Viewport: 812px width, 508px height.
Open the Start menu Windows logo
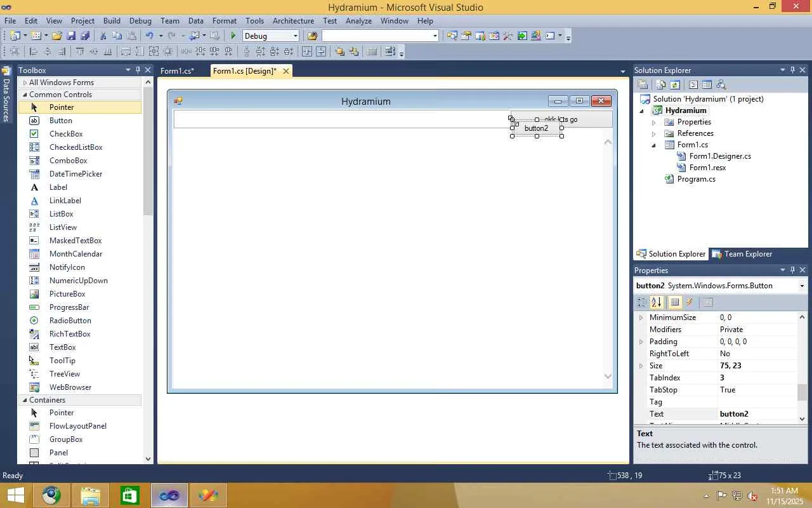pyautogui.click(x=15, y=495)
